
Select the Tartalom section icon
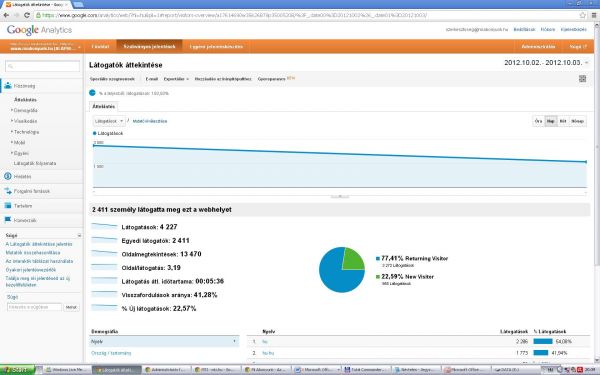(8, 205)
